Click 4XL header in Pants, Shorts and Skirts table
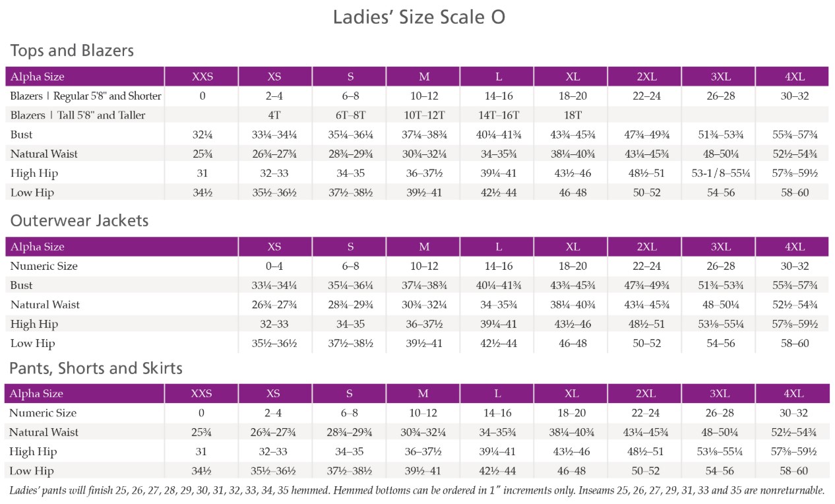This screenshot has width=835, height=504. (x=793, y=394)
